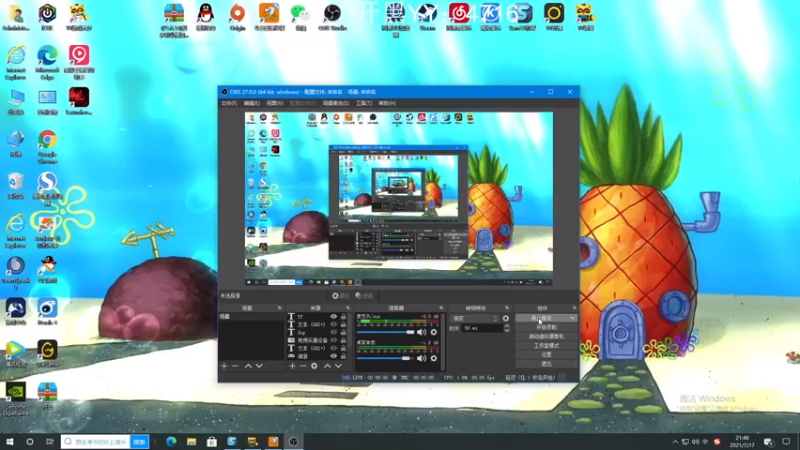800x450 pixels.
Task: Open the QQ penguin desktop icon
Action: point(206,17)
